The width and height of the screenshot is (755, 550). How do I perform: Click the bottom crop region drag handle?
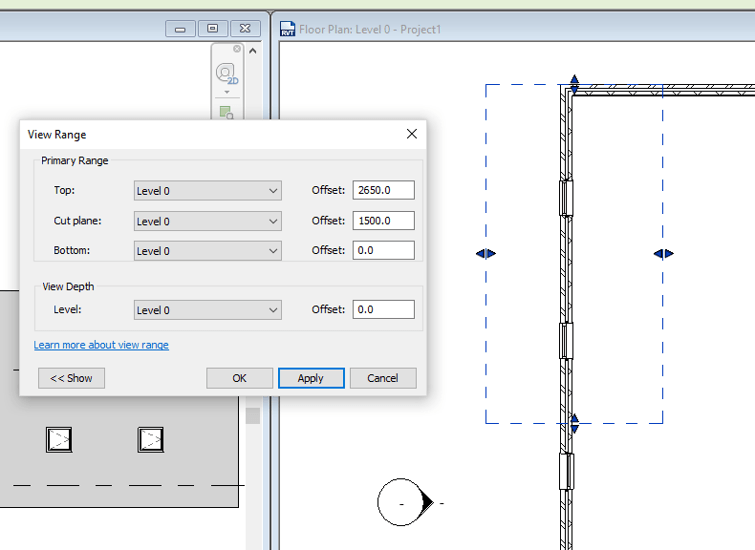(x=574, y=423)
